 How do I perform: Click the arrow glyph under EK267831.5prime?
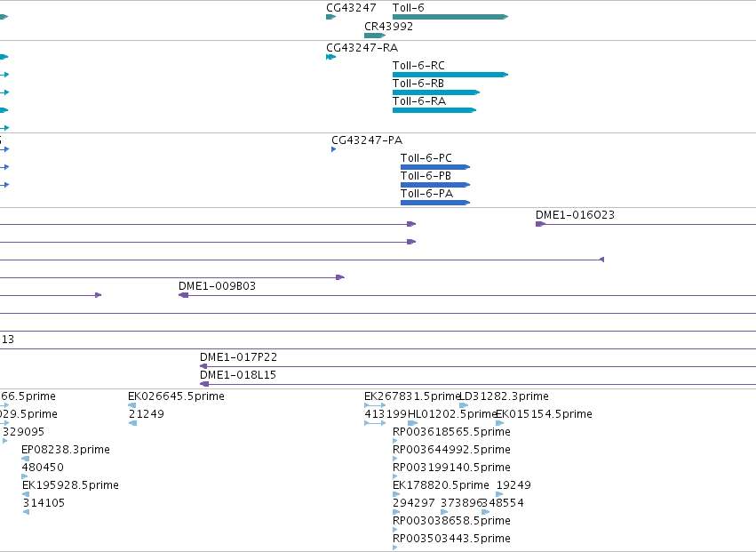coord(375,405)
